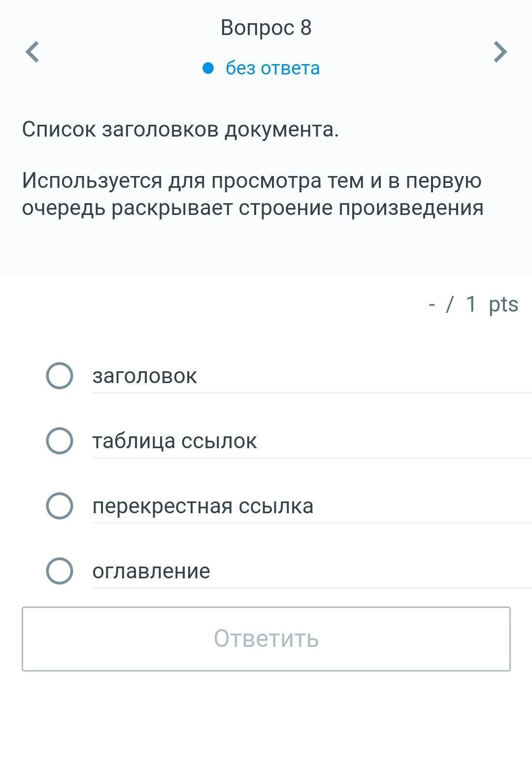The height and width of the screenshot is (781, 532).
Task: Select the 'таблица ссылок' radio button
Action: 60,441
